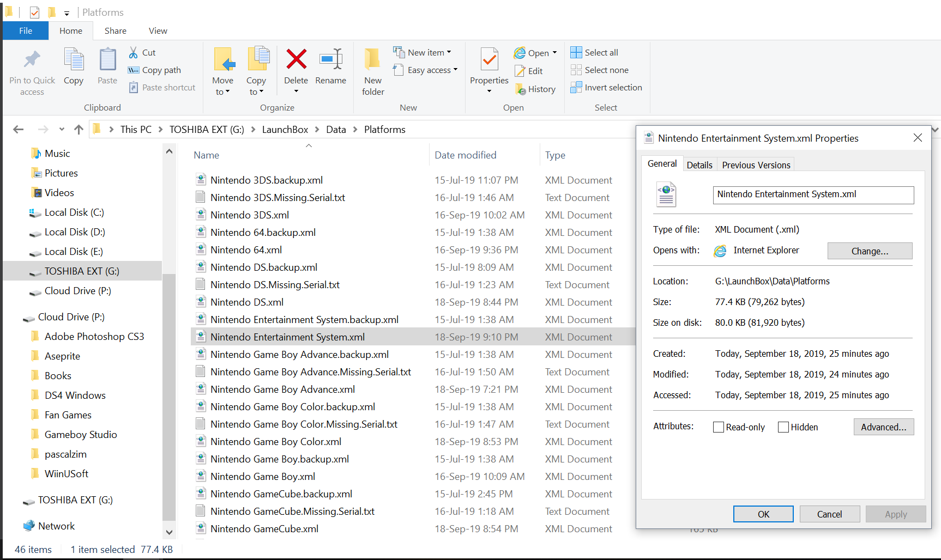Image resolution: width=941 pixels, height=560 pixels.
Task: Rename the selected file
Action: click(x=330, y=66)
